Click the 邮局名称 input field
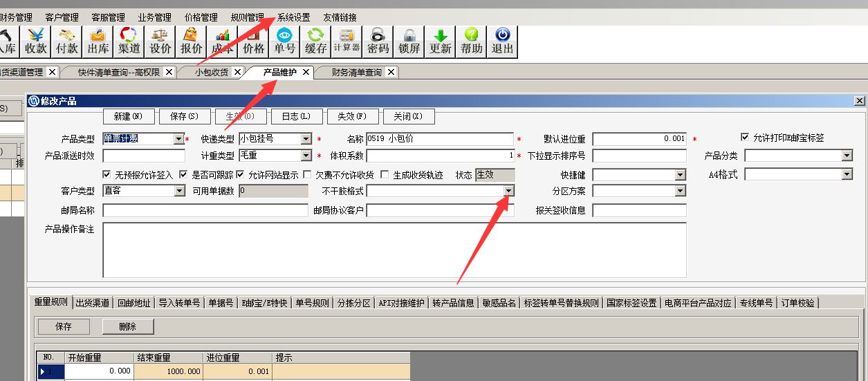Image resolution: width=868 pixels, height=381 pixels. (x=205, y=210)
